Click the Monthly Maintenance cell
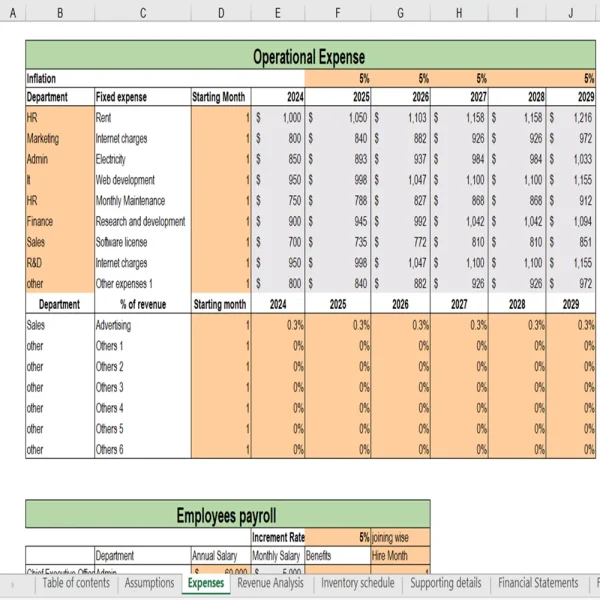This screenshot has height=600, width=600. [143, 201]
